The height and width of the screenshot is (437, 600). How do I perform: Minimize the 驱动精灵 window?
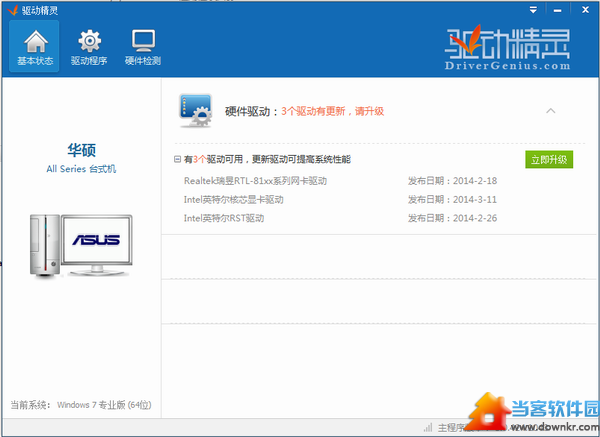tap(558, 10)
